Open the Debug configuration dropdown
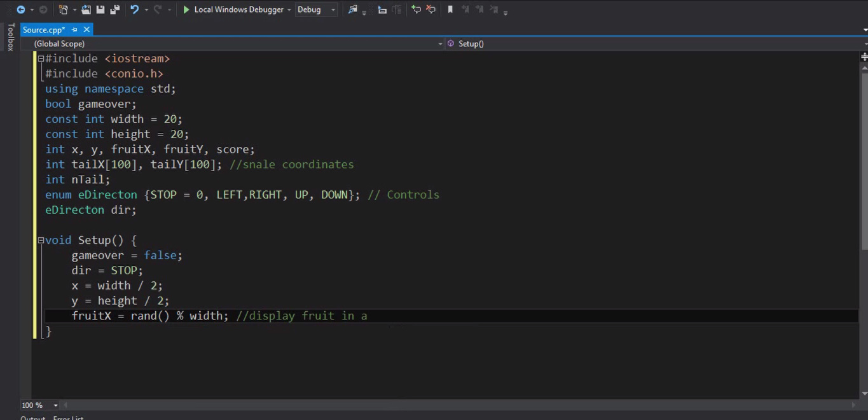This screenshot has width=868, height=420. point(333,9)
